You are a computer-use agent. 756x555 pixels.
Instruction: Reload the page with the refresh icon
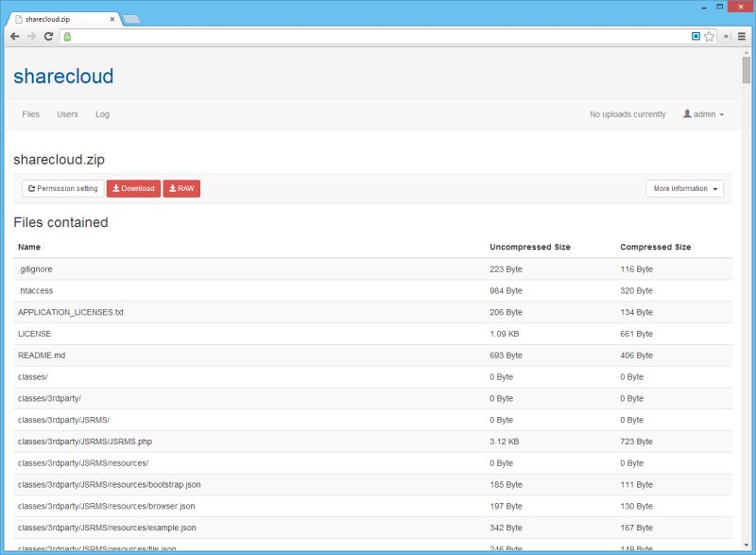coord(48,36)
